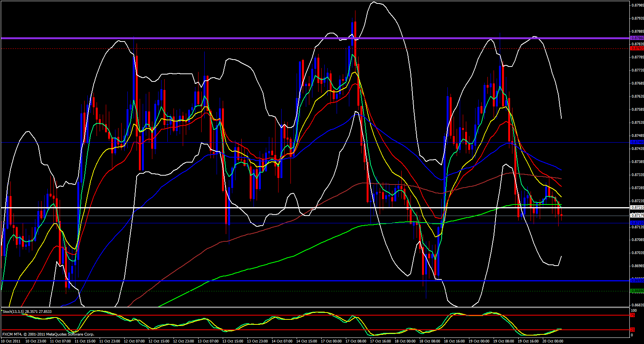Select the 14 Oct 15:00 time label
The width and height of the screenshot is (644, 344).
click(307, 341)
